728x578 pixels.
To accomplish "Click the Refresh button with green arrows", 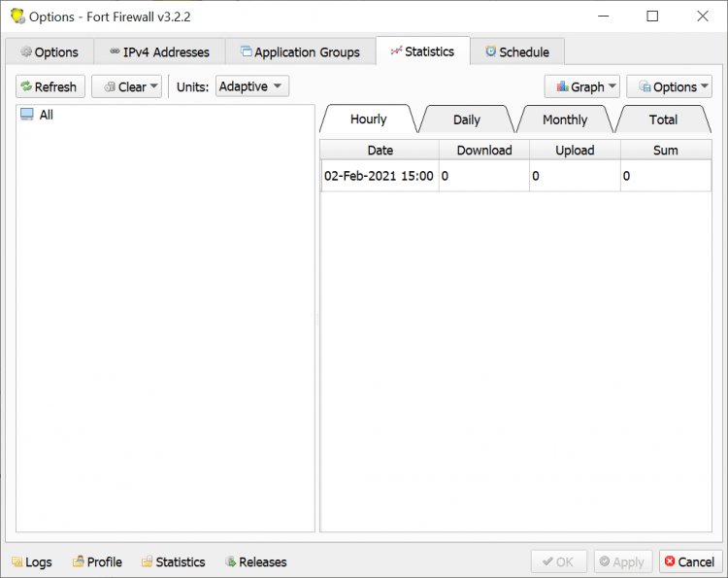I will click(49, 86).
